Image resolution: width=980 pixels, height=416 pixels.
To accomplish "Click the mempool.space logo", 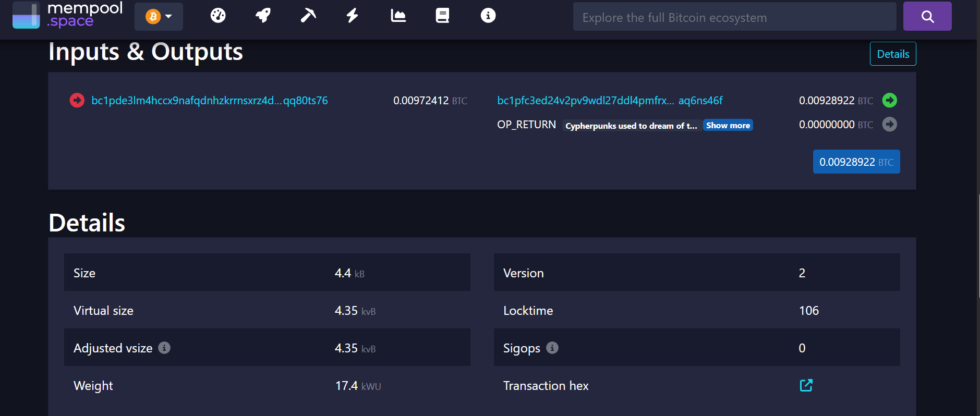I will (68, 15).
